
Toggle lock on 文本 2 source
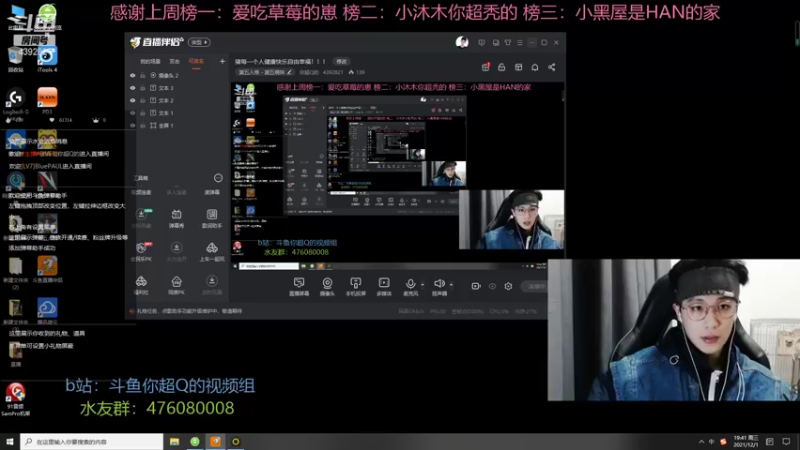tap(143, 101)
